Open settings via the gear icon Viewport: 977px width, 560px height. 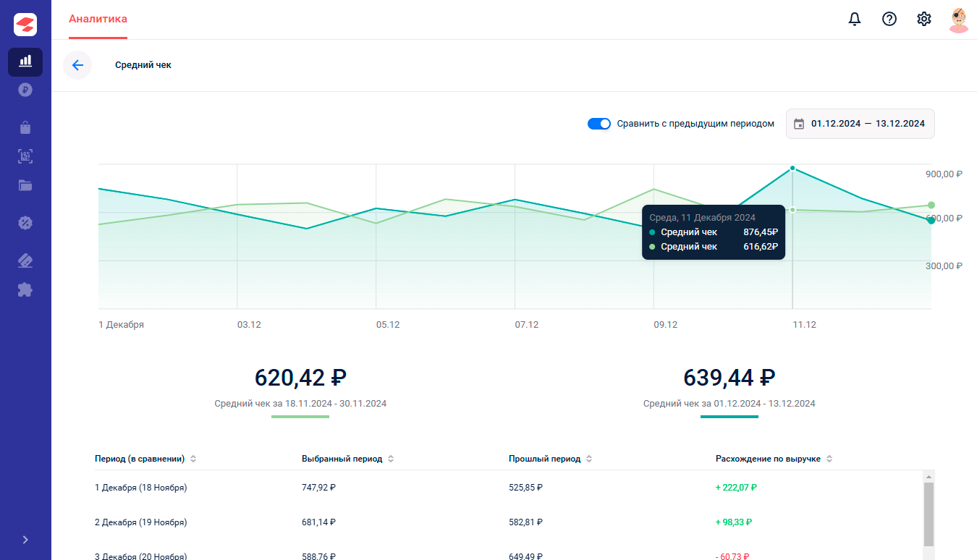tap(924, 20)
